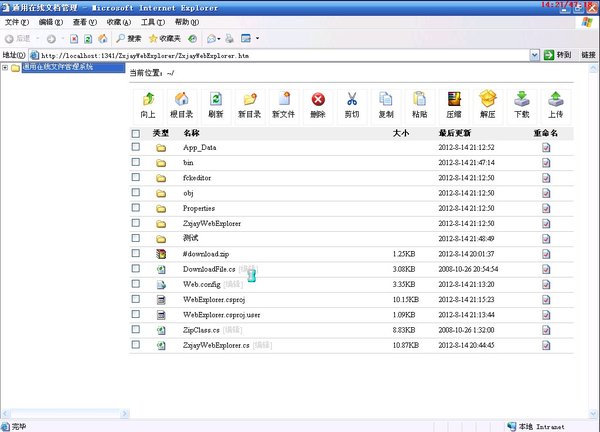Viewport: 600px width, 432px height.
Task: Toggle the select-all checkbox in header
Action: click(136, 133)
